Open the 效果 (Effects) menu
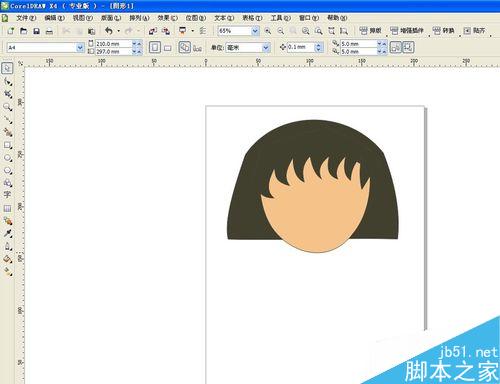 click(x=167, y=18)
